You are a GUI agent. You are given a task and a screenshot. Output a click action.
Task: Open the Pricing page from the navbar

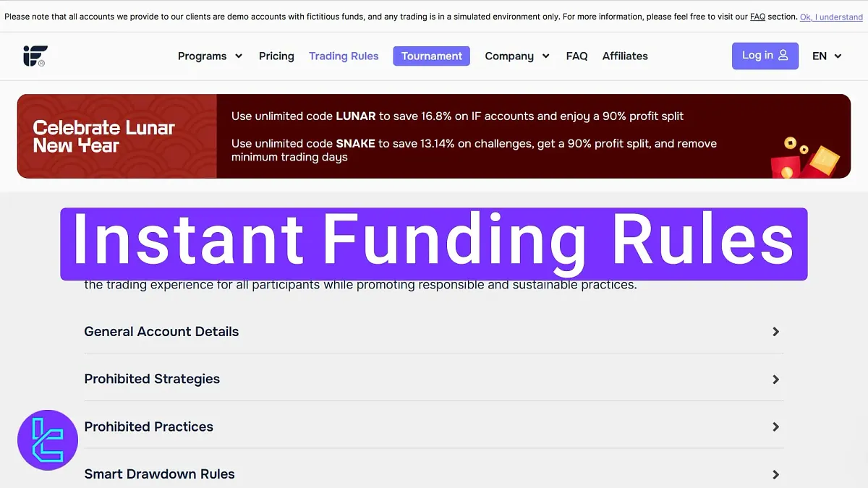coord(276,56)
